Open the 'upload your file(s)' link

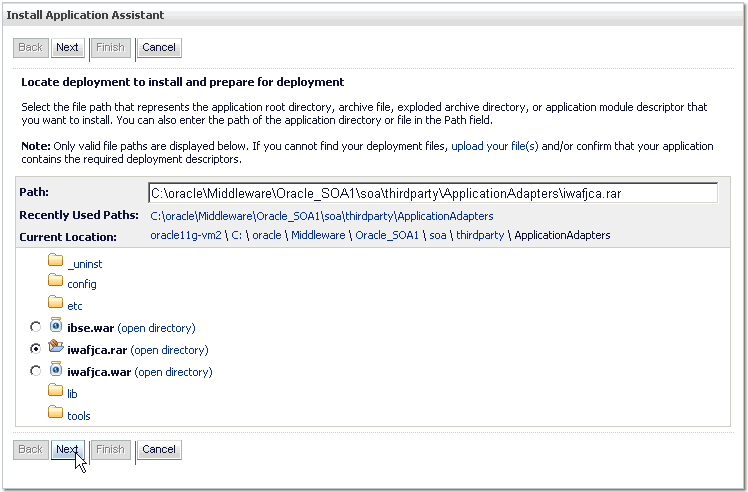click(495, 146)
